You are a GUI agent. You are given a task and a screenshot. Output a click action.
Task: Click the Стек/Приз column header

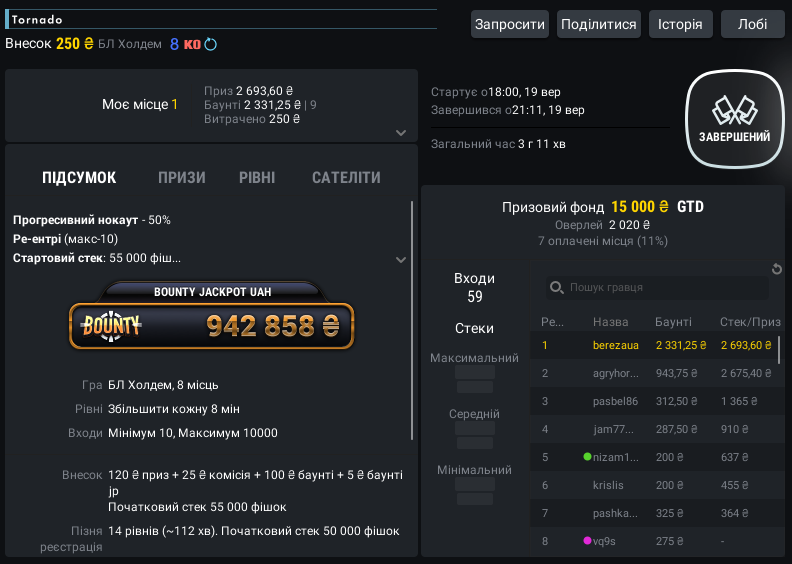point(750,322)
